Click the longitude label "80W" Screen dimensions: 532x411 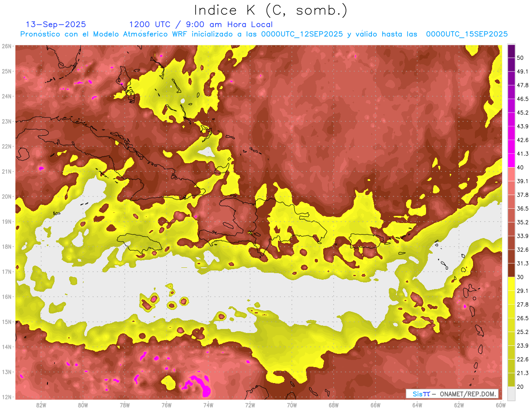coord(83,405)
